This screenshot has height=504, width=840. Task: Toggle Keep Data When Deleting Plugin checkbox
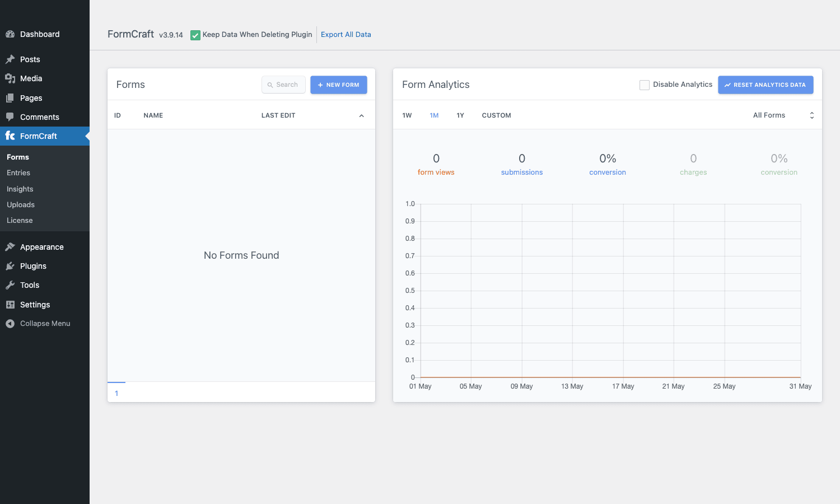[195, 35]
